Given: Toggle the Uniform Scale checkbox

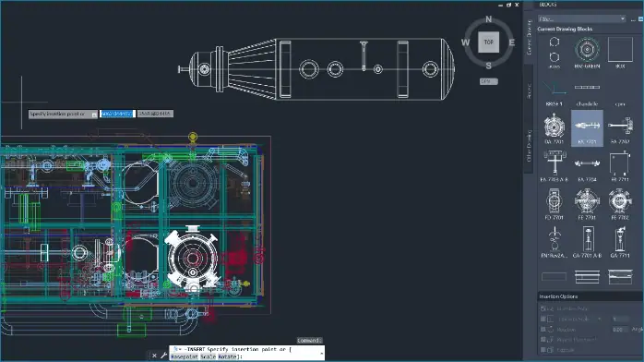Looking at the screenshot, I should coord(543,319).
